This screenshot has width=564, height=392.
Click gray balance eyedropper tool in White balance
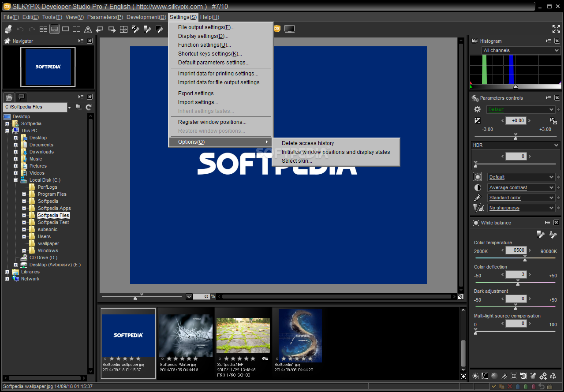tap(541, 234)
